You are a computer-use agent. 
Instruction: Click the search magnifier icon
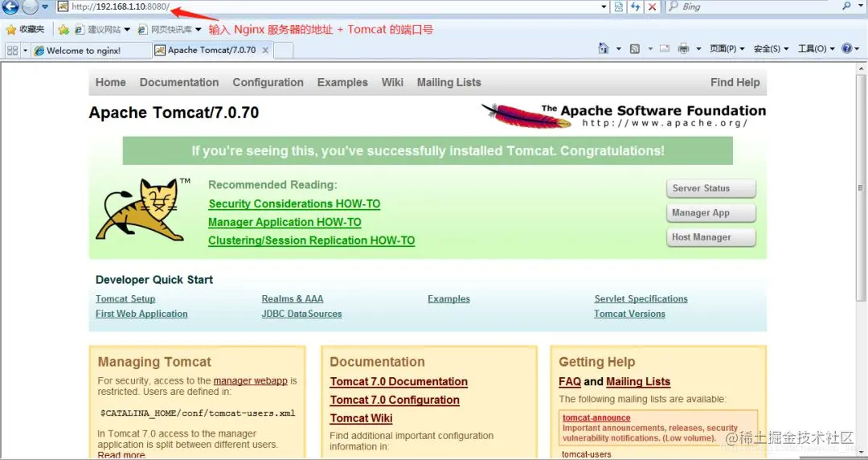(x=846, y=6)
